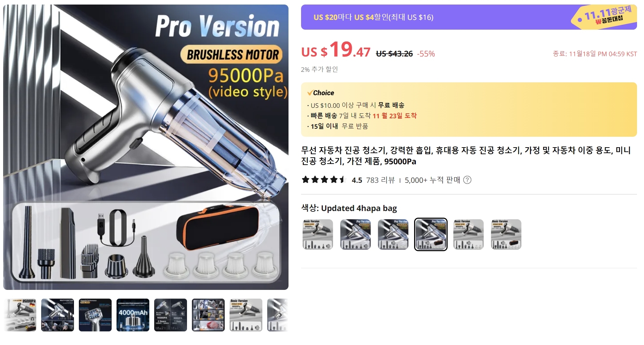The width and height of the screenshot is (644, 345).
Task: View the multi-function gallery thumbnail
Action: tap(58, 315)
